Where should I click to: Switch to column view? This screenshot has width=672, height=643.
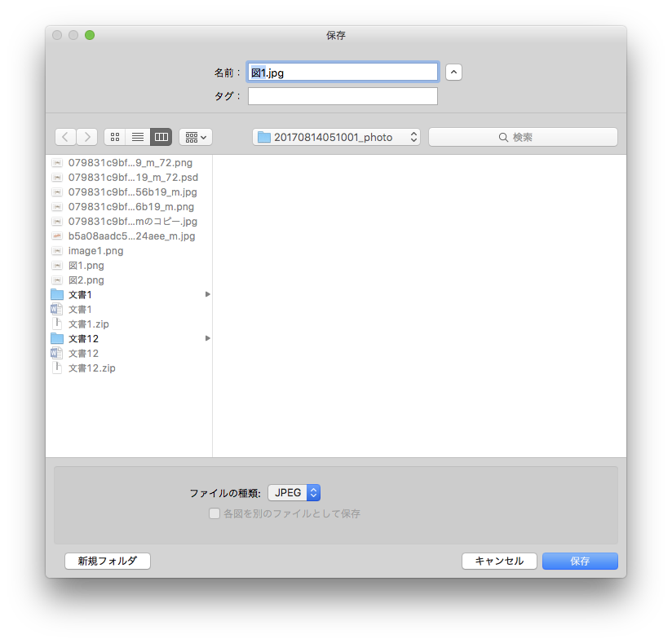click(161, 137)
